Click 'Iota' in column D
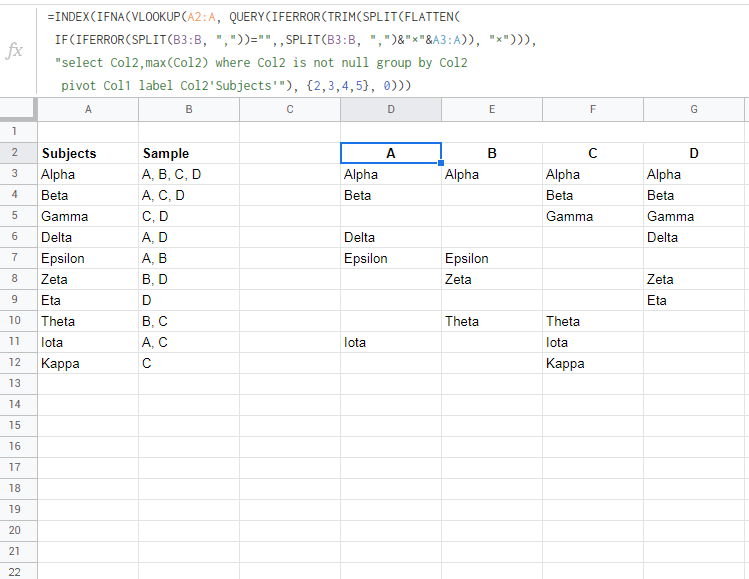Viewport: 749px width, 579px height. pos(391,342)
